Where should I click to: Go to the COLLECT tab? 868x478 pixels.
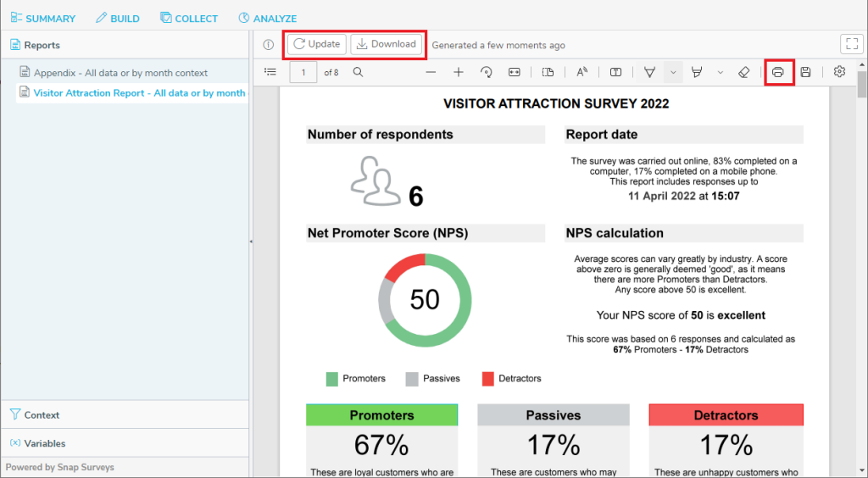189,19
